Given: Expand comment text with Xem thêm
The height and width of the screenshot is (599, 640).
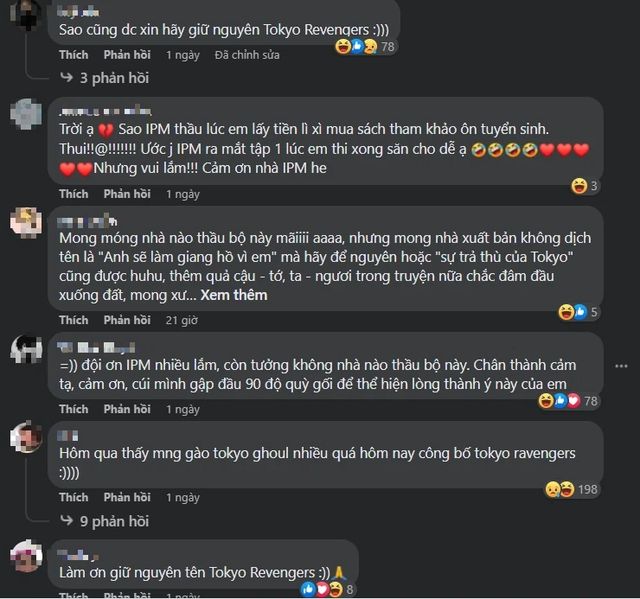Looking at the screenshot, I should click(234, 295).
